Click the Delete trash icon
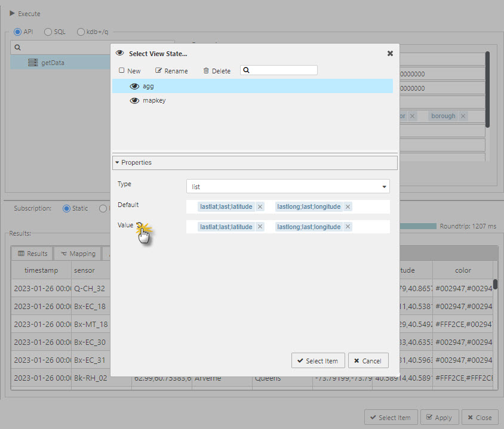The width and height of the screenshot is (504, 429). click(x=206, y=70)
